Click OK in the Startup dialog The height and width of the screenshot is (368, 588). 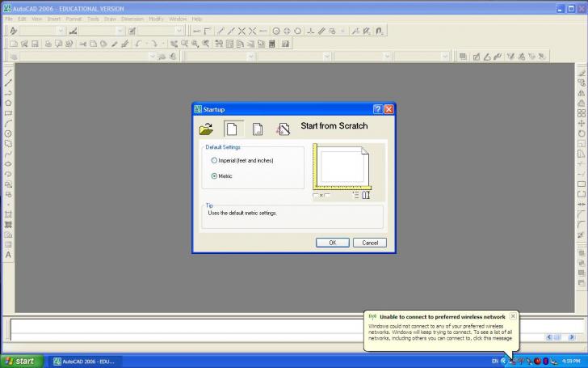pyautogui.click(x=333, y=243)
